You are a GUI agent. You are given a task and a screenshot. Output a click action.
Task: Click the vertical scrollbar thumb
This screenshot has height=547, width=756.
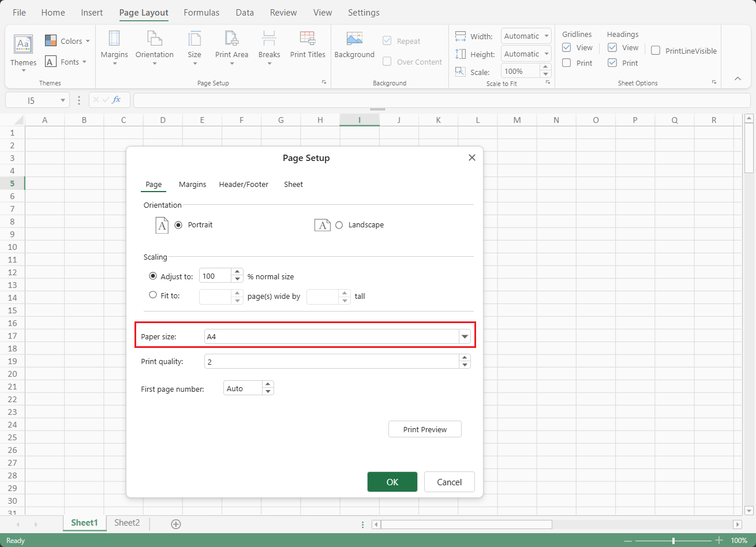(749, 148)
